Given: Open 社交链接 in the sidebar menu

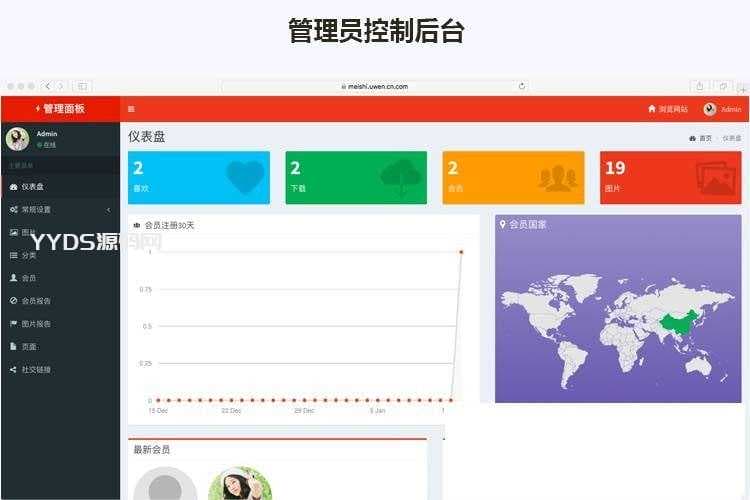Looking at the screenshot, I should pos(60,369).
